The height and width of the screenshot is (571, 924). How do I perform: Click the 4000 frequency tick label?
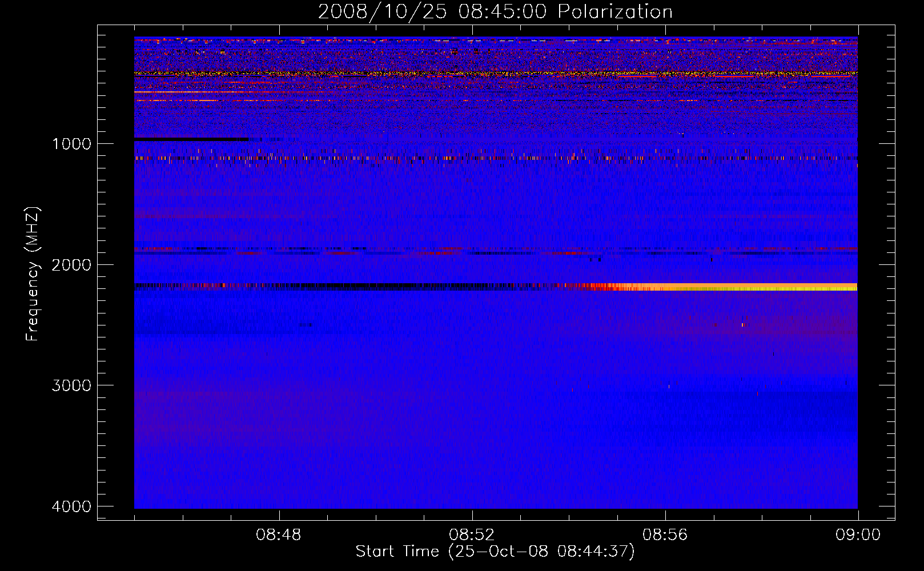tap(71, 506)
